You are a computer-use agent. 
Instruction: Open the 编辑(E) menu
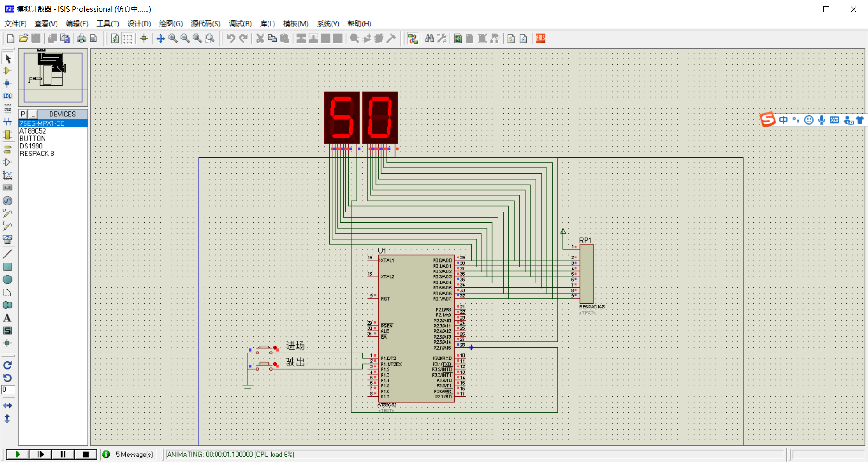point(77,24)
